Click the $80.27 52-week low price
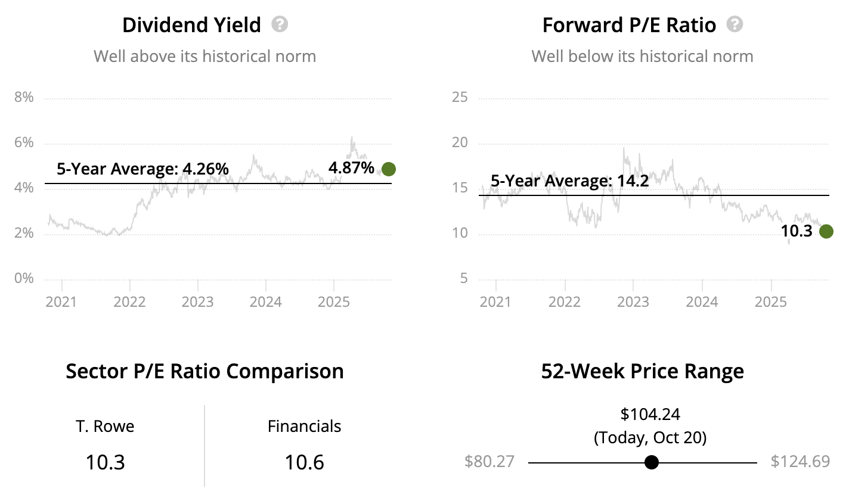The height and width of the screenshot is (504, 849). click(489, 462)
